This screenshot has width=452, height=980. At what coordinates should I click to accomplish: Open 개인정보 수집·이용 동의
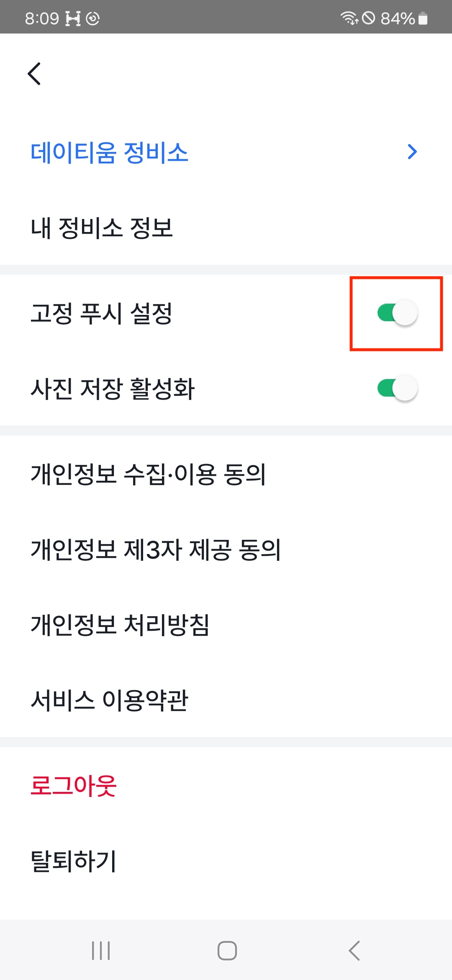point(148,475)
